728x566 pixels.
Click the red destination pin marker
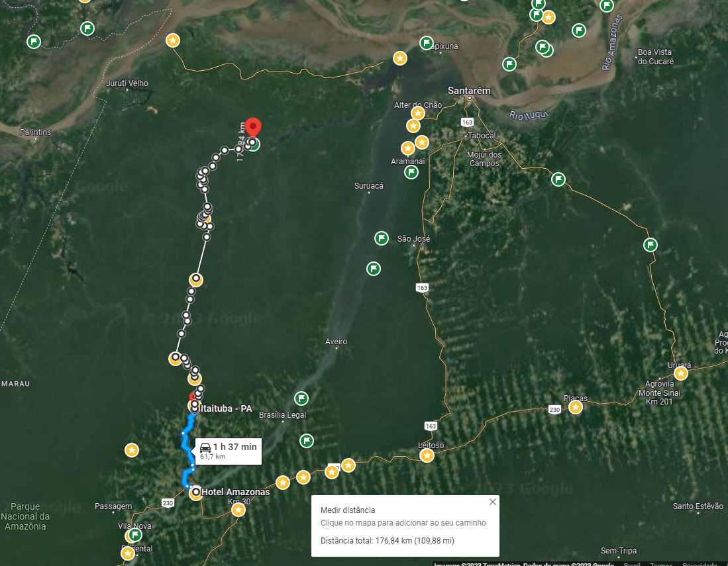[253, 127]
